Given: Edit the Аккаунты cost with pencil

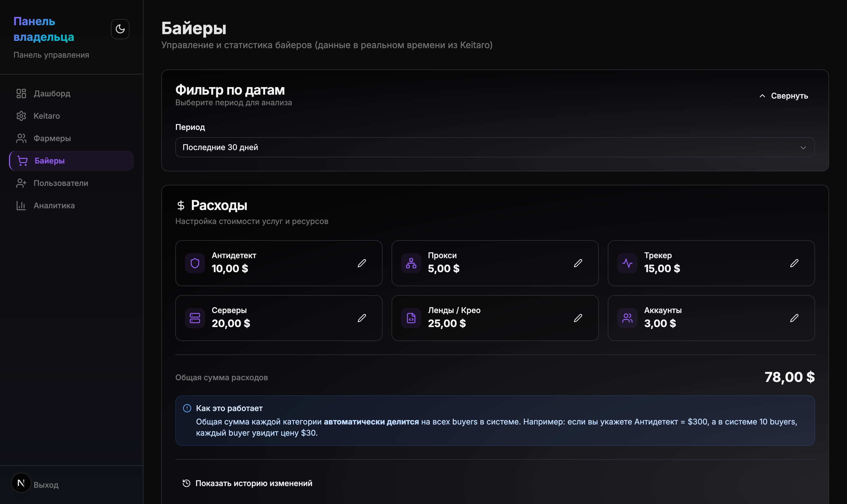Looking at the screenshot, I should click(x=794, y=318).
